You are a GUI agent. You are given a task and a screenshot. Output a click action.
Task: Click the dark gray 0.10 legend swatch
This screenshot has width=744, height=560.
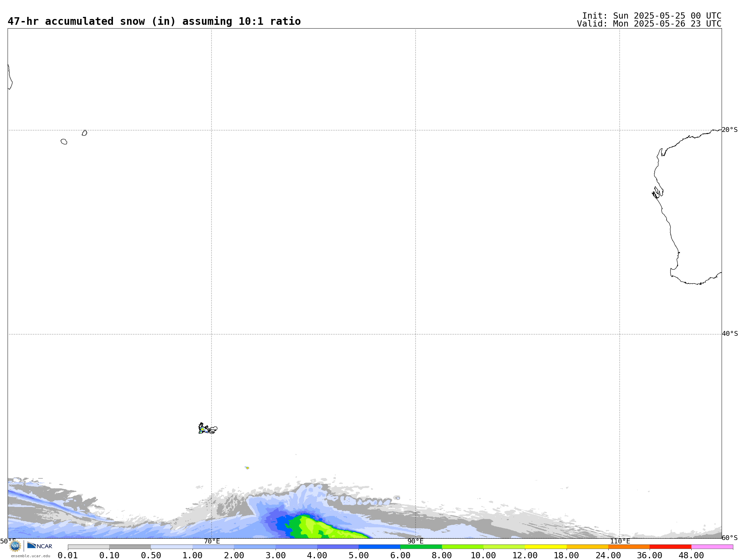(x=130, y=547)
